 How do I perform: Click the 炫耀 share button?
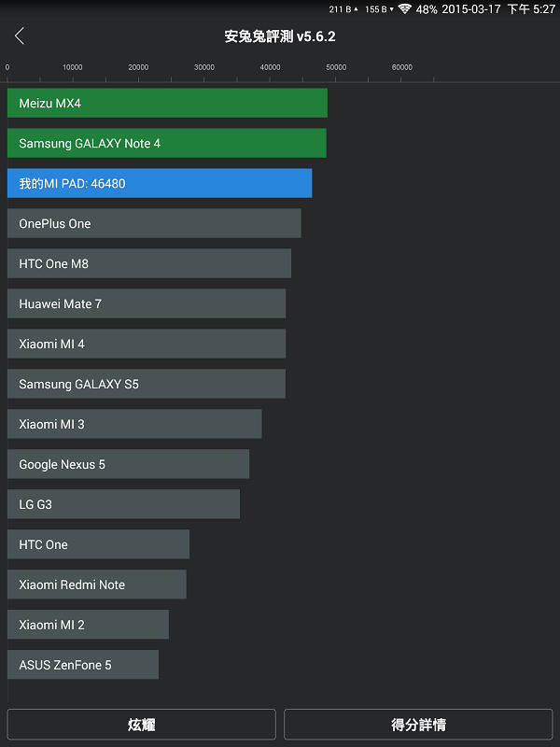pyautogui.click(x=142, y=725)
